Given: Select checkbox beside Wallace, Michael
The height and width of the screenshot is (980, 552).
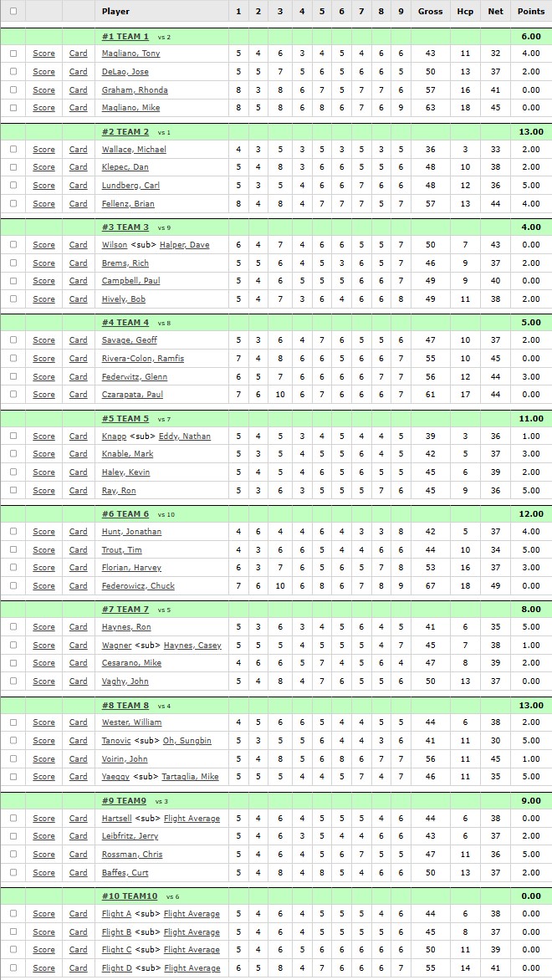Looking at the screenshot, I should point(13,150).
